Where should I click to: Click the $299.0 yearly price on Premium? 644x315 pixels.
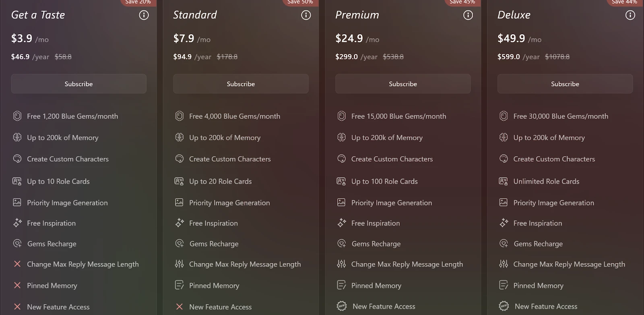[347, 57]
